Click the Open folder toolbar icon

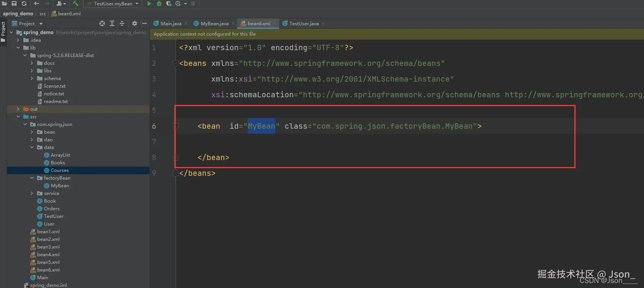(4, 3)
